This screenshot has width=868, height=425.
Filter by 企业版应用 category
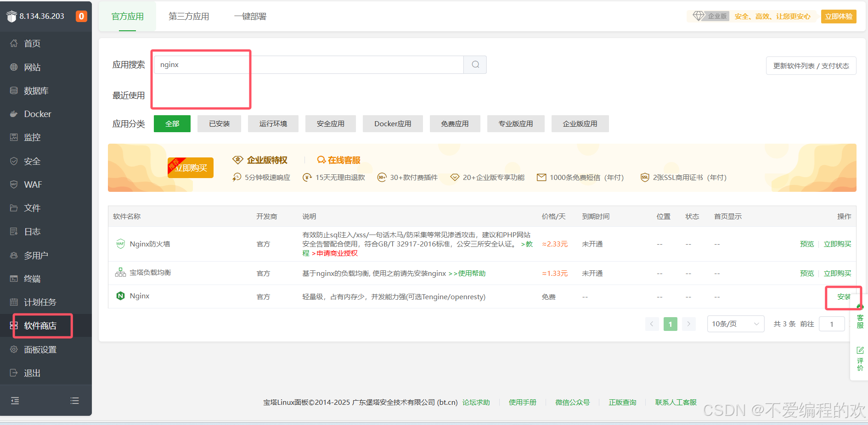click(x=580, y=124)
